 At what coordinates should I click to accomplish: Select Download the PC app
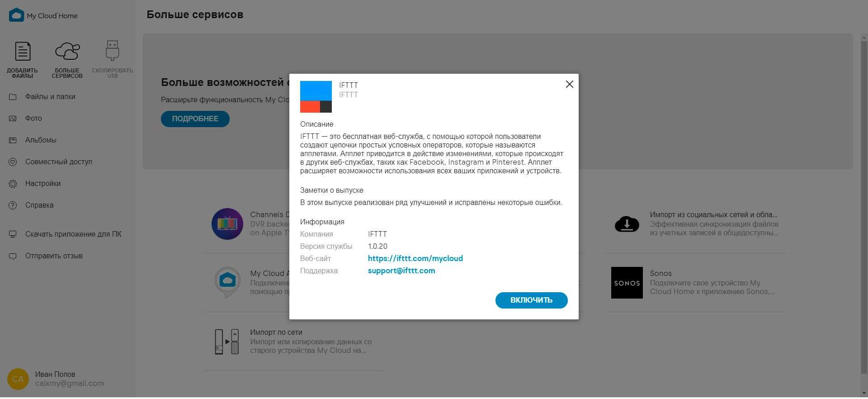tap(73, 234)
